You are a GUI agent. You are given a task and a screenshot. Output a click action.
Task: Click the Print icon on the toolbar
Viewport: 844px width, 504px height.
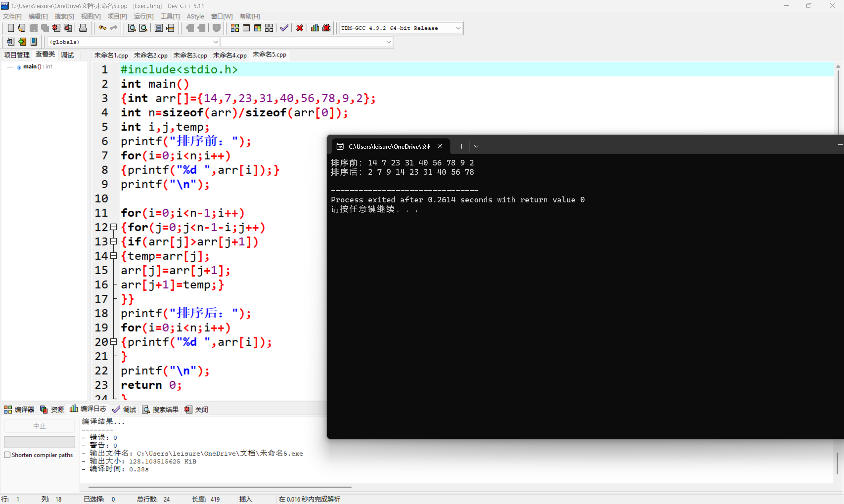click(83, 28)
